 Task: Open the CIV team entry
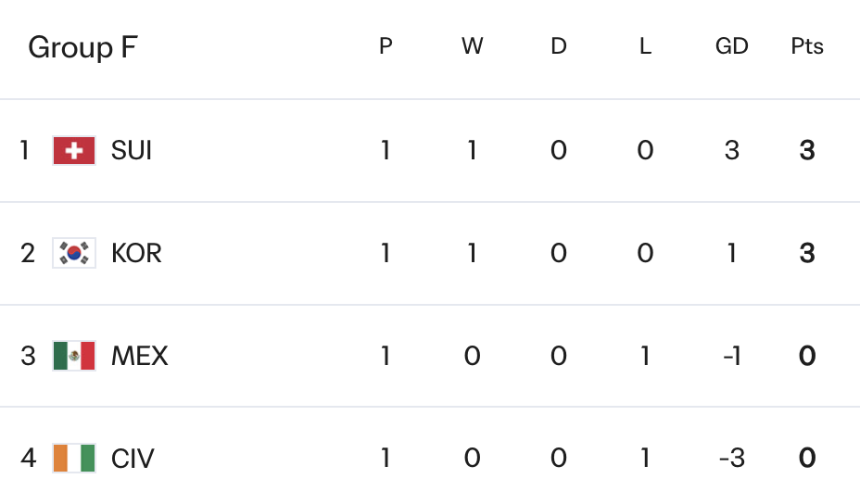point(133,459)
